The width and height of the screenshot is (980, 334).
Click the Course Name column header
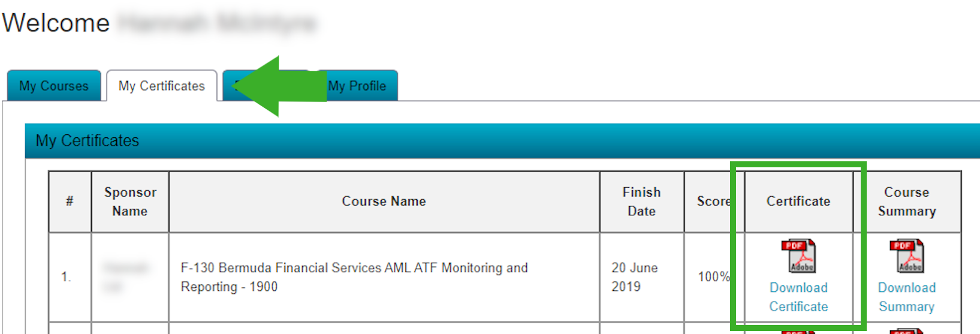[384, 201]
